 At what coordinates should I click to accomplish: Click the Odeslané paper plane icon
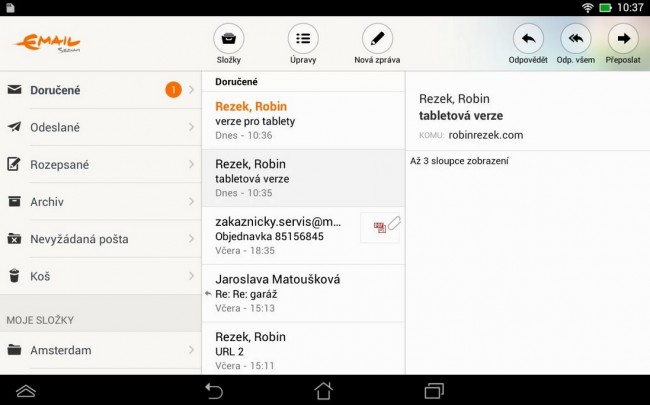click(x=15, y=127)
